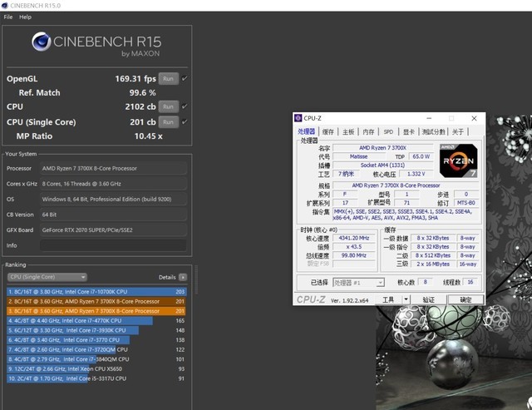Click the Matisse codename field
Screen dimensions: 532x410
(x=358, y=156)
